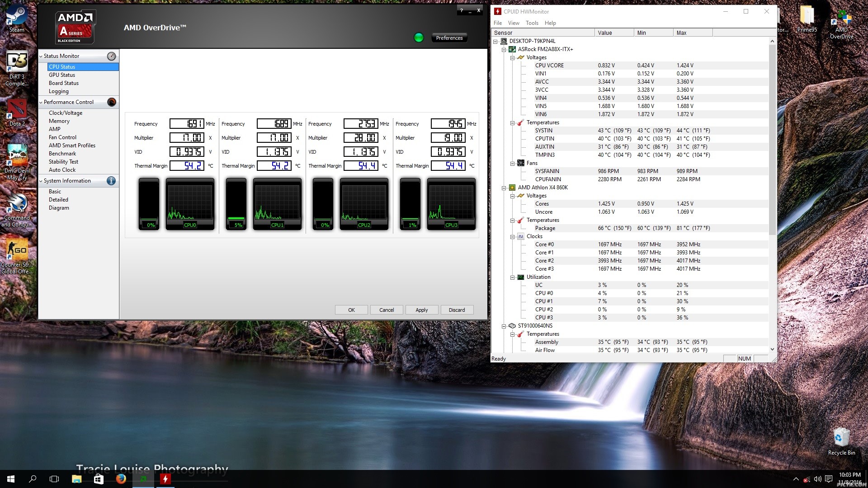Click the Performance Control dial icon
The height and width of the screenshot is (488, 868).
pos(112,102)
